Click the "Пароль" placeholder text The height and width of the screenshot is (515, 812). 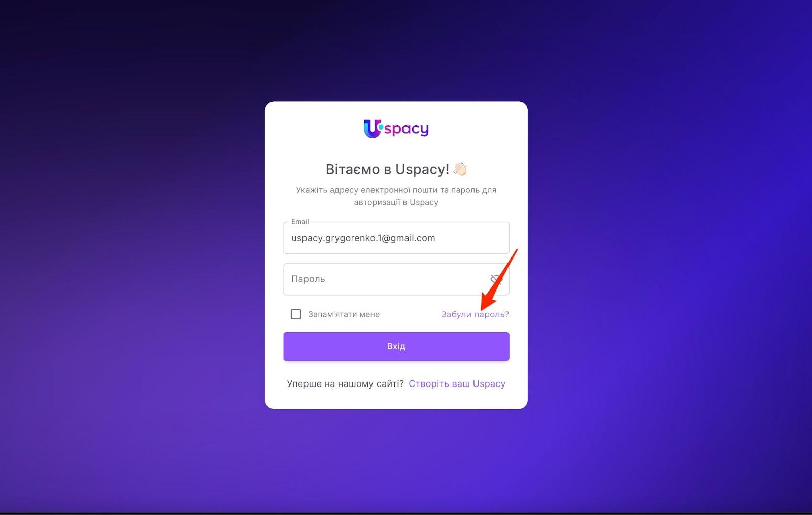308,279
